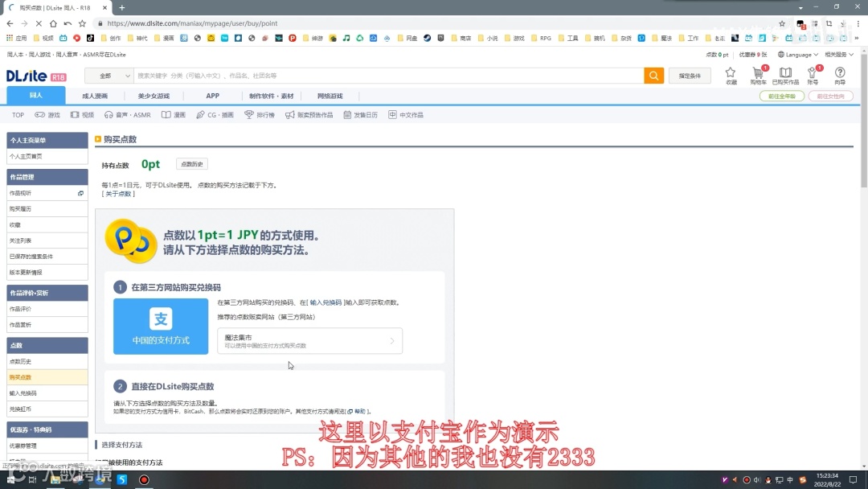868x489 pixels.
Task: Open TOP in the sub navigation
Action: tap(18, 115)
